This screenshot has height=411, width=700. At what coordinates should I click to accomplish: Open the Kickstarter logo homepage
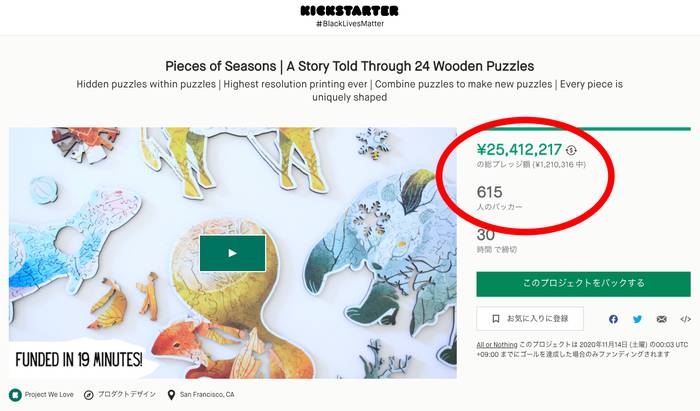coord(350,11)
